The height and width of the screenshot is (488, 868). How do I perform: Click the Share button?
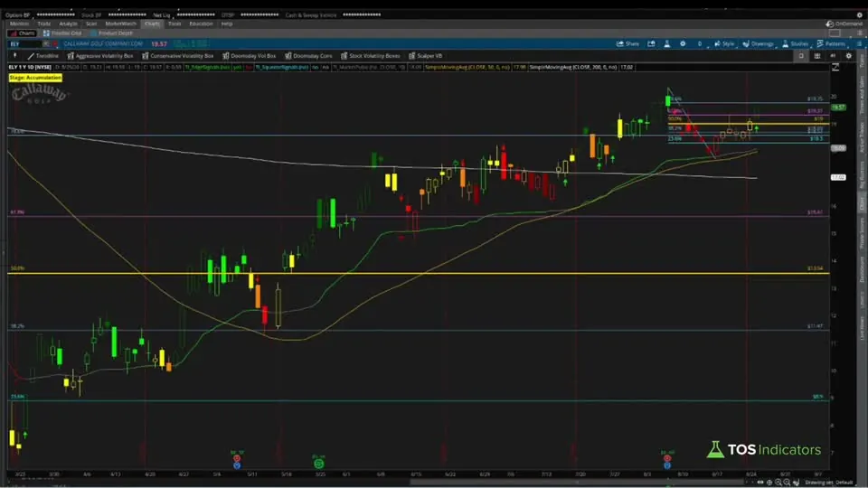tap(627, 43)
